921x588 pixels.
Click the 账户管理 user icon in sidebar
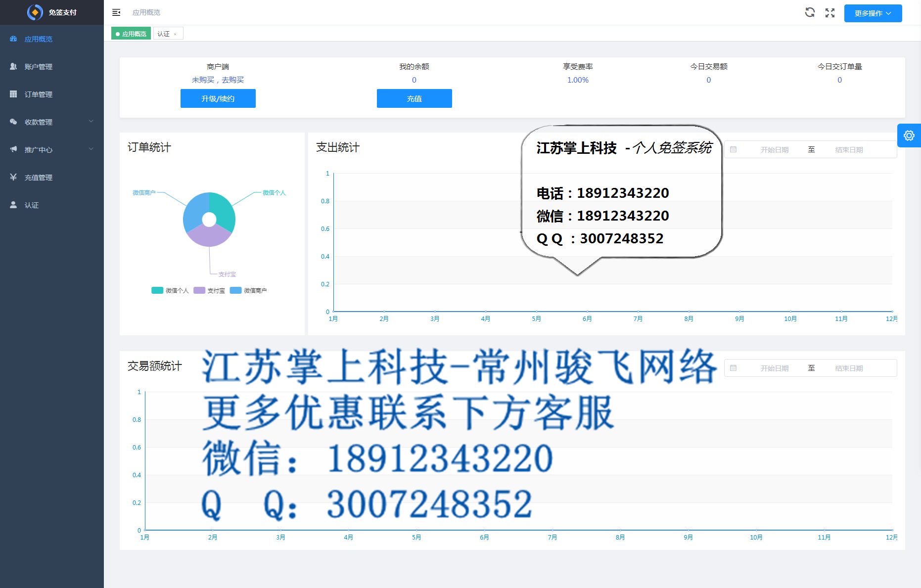[x=13, y=66]
